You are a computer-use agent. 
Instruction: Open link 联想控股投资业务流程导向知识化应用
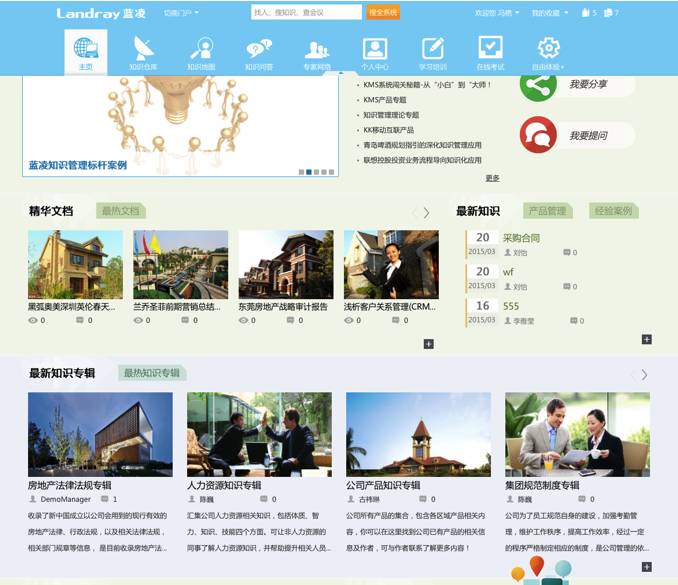point(422,160)
